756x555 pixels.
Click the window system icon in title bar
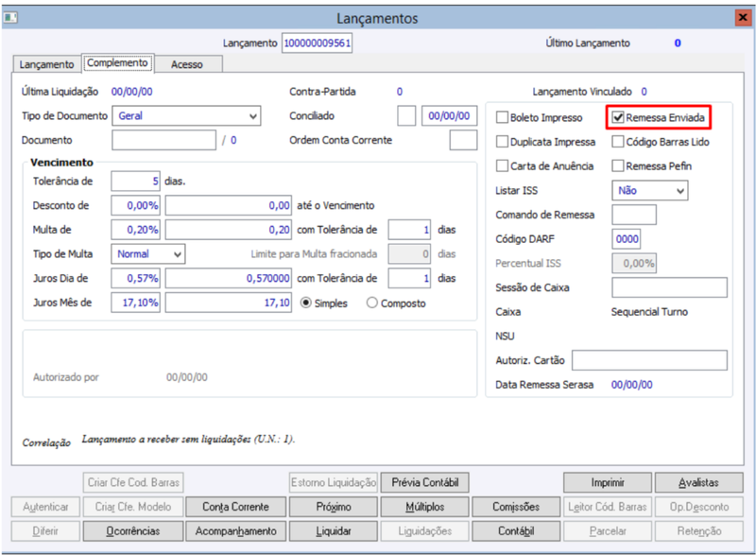10,18
